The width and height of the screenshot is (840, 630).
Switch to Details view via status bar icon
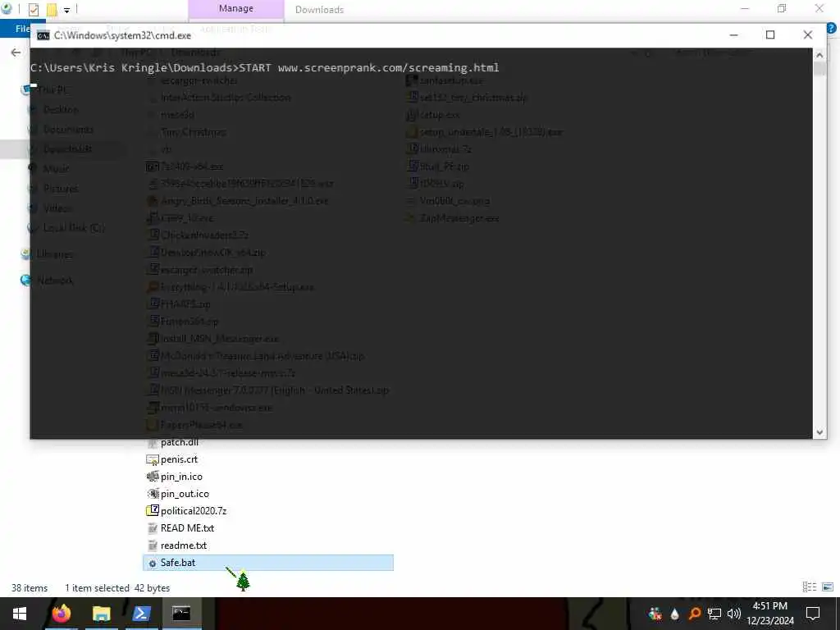pos(809,587)
